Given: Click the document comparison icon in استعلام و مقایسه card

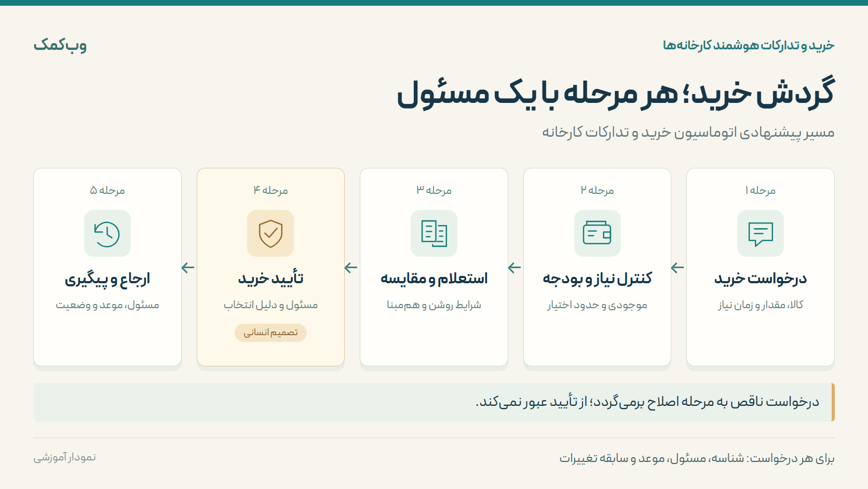Looking at the screenshot, I should coord(434,233).
